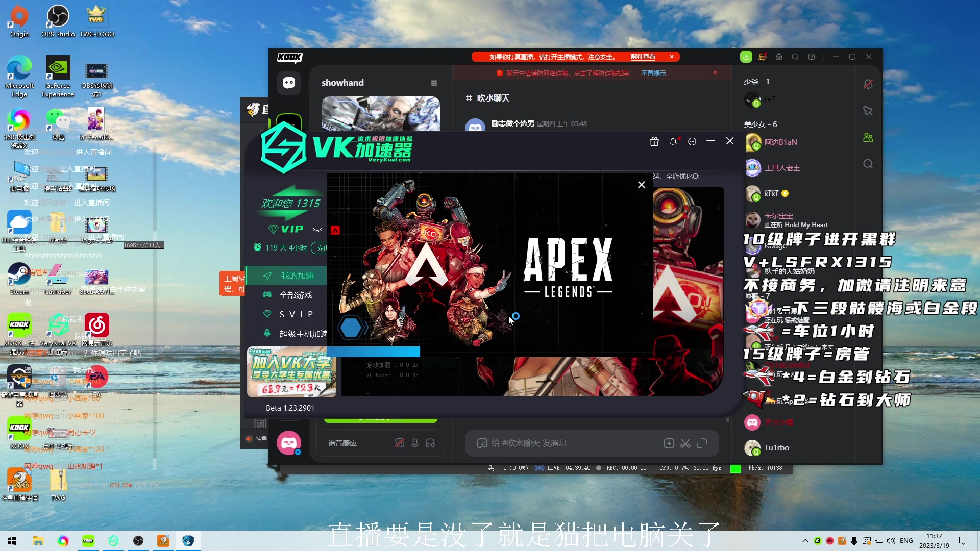Toggle member list icon in KOOK
The image size is (980, 551).
click(868, 137)
